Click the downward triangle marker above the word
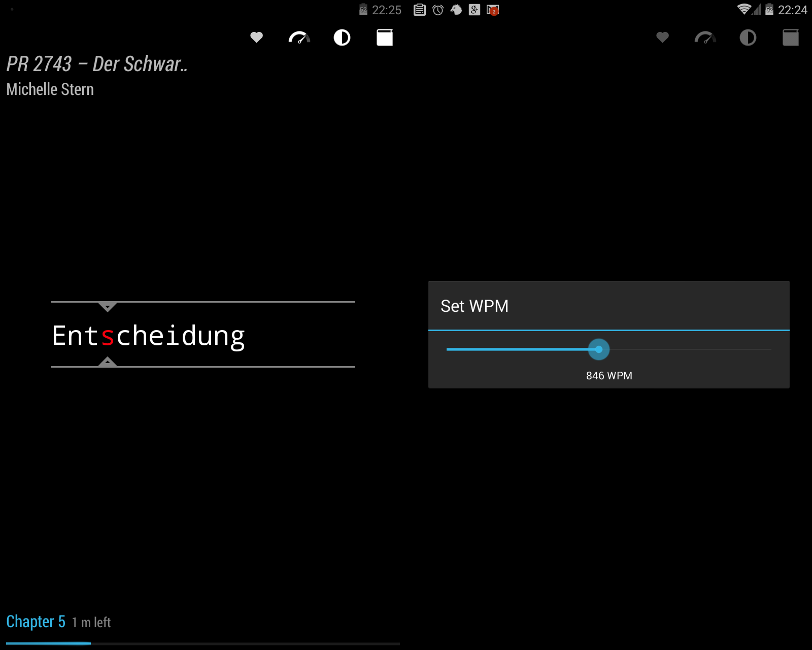 [x=108, y=307]
